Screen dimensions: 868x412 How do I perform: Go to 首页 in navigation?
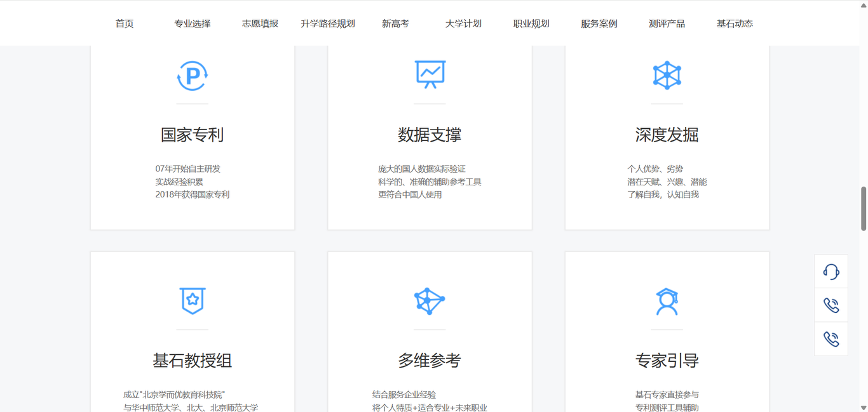tap(125, 23)
